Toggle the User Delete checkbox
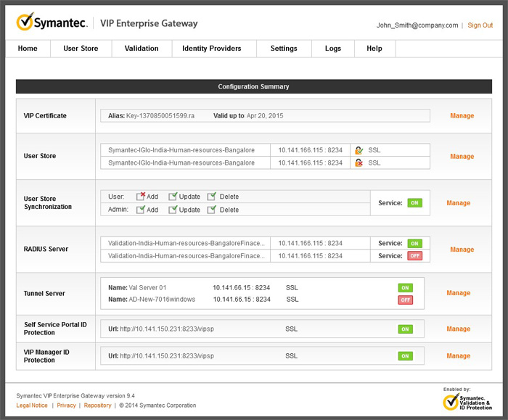 212,197
